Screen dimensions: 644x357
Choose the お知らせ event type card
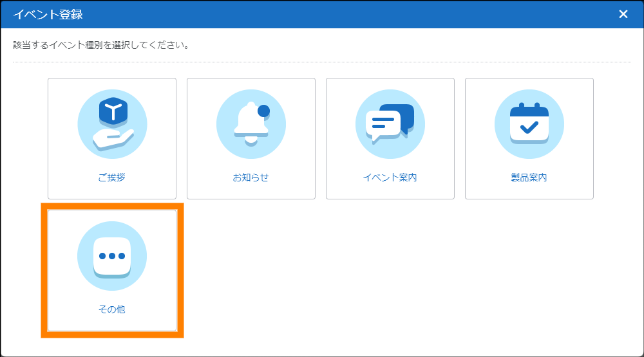(251, 138)
